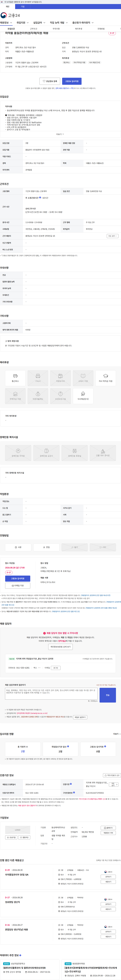The height and width of the screenshot is (980, 121).
Task: Open the 혼합담당 생산직(남) 채용 posting
Action: click(x=16, y=929)
